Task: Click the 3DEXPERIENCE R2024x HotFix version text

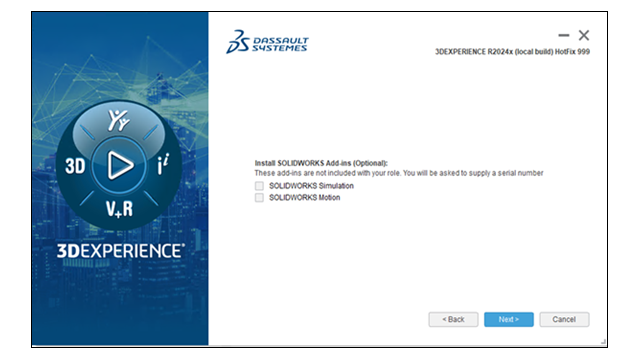Action: click(x=512, y=52)
